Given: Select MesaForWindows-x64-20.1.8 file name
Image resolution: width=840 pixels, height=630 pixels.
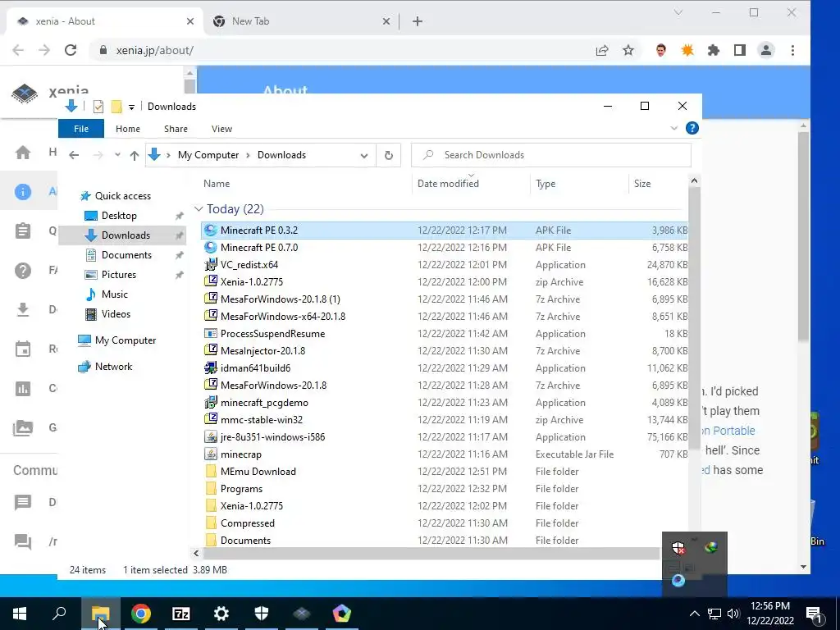Looking at the screenshot, I should (283, 317).
